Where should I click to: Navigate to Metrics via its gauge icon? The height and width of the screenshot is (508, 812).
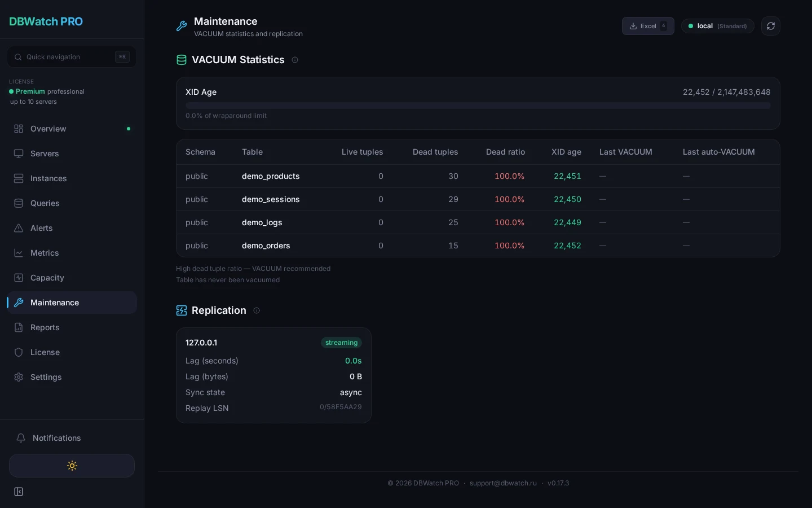coord(19,253)
